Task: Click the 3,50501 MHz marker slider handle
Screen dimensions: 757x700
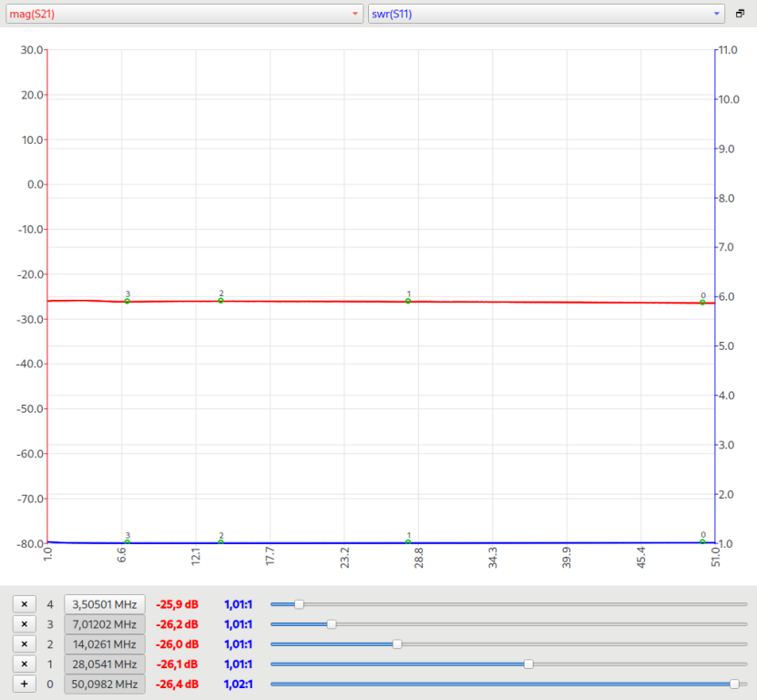Action: tap(299, 604)
